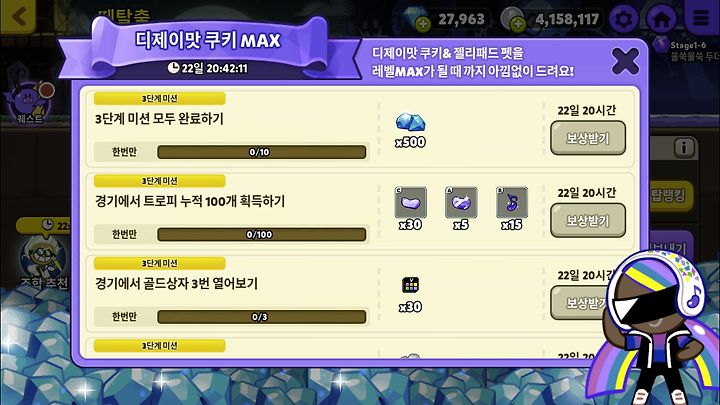Image resolution: width=720 pixels, height=405 pixels.
Task: Open settings via the gear icon
Action: pos(623,19)
